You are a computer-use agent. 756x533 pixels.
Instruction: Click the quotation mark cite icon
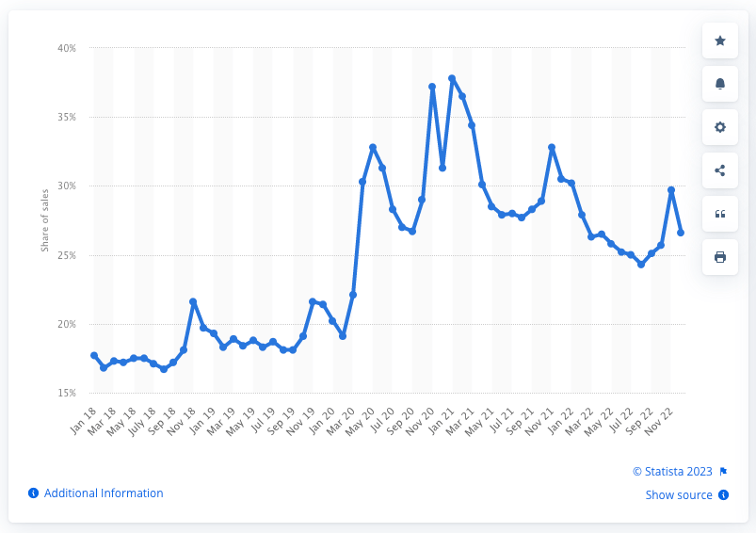(x=720, y=214)
